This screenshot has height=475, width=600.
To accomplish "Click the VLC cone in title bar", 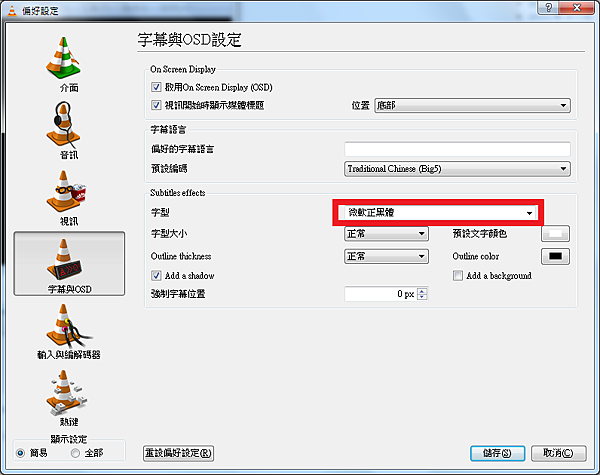I will (12, 11).
